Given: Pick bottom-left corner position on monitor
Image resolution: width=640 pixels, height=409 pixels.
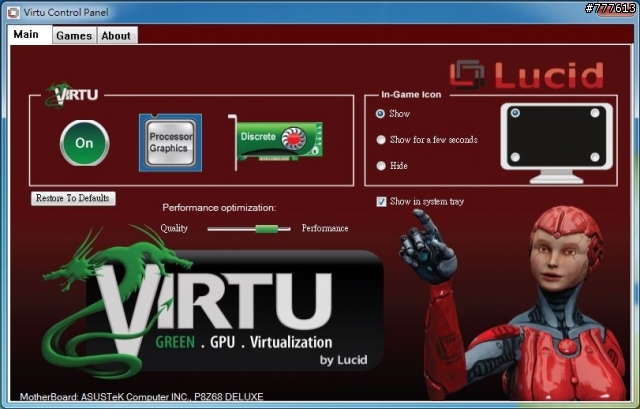Looking at the screenshot, I should (x=515, y=157).
